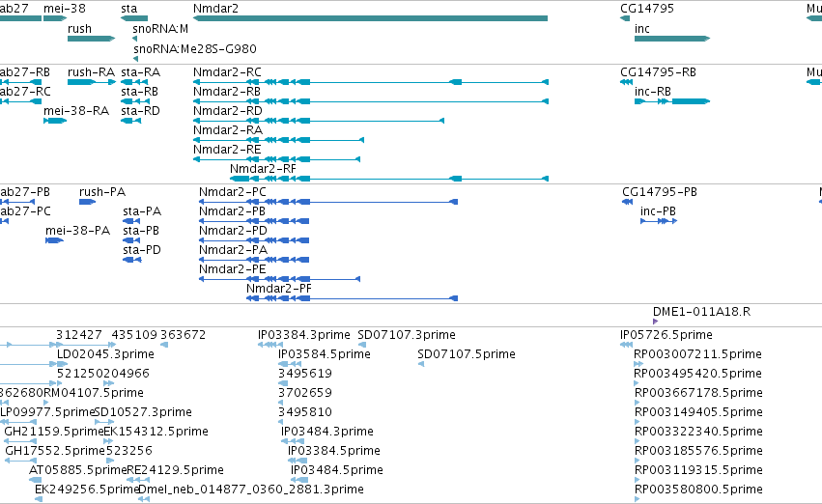This screenshot has height=504, width=822.
Task: Click the rush gene glyph
Action: pyautogui.click(x=91, y=39)
